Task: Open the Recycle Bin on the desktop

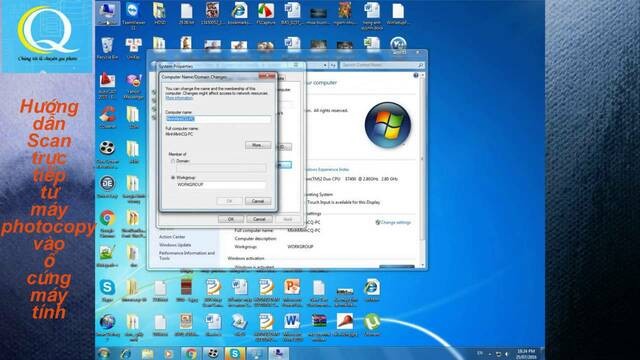Action: [x=107, y=48]
